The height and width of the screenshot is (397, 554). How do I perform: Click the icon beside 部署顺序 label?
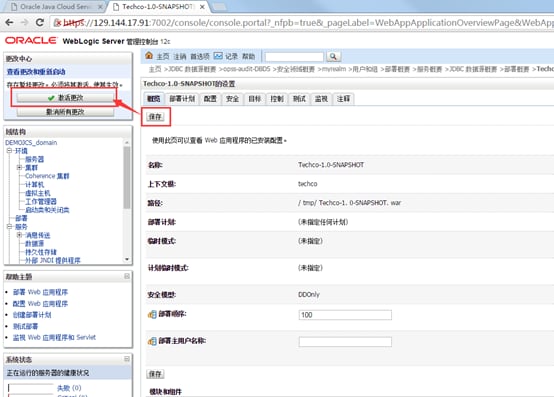pyautogui.click(x=152, y=314)
